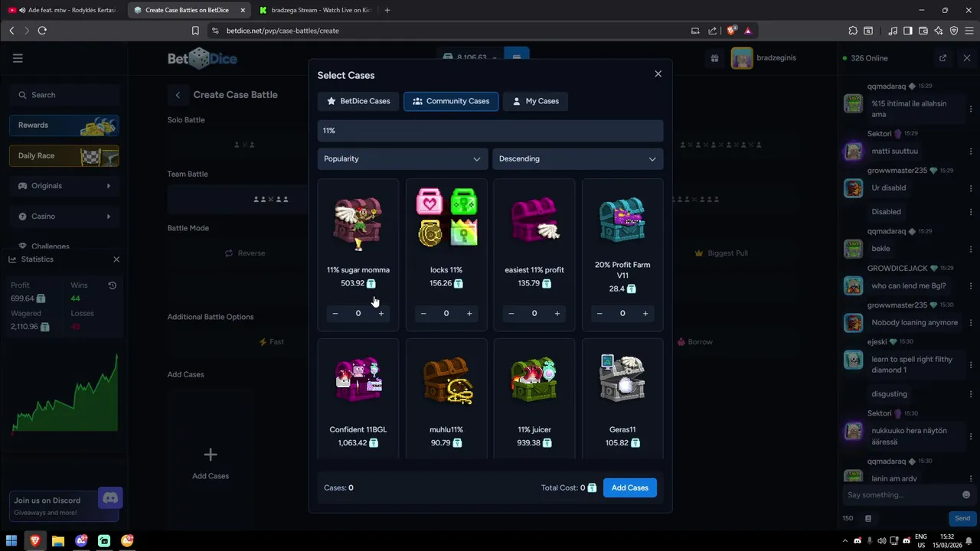This screenshot has width=980, height=551.
Task: Open the Descending order dropdown
Action: point(577,158)
